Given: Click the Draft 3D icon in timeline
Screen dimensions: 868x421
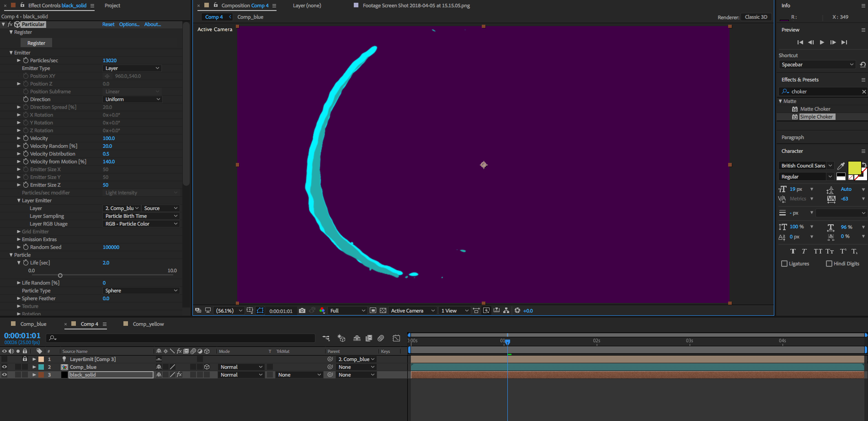Looking at the screenshot, I should 341,338.
